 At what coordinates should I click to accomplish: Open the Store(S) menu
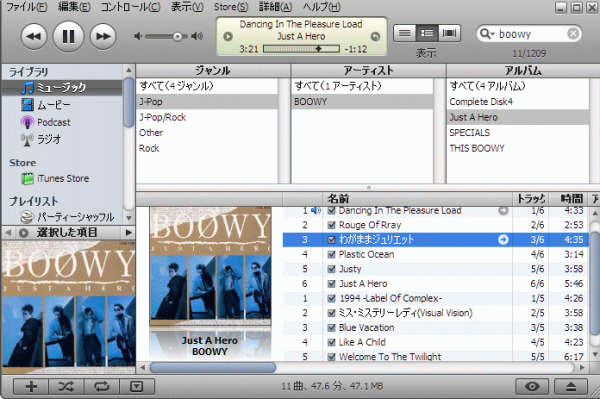pos(231,7)
